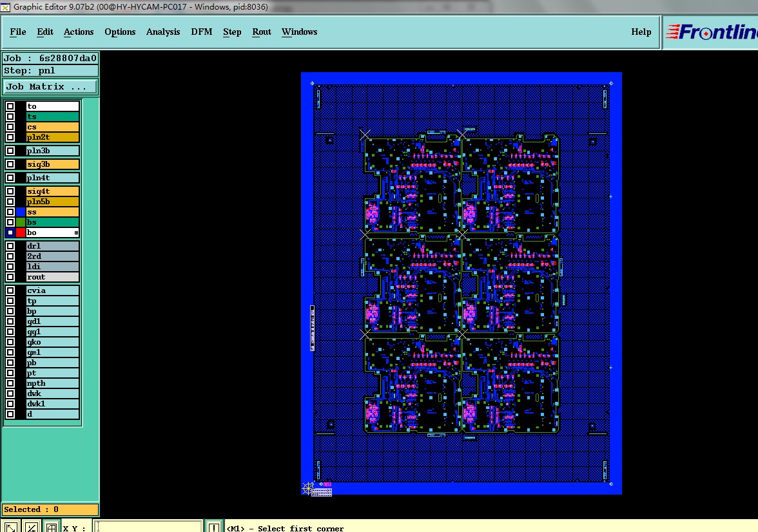Image resolution: width=758 pixels, height=532 pixels.
Task: Select layer name rout
Action: click(53, 277)
